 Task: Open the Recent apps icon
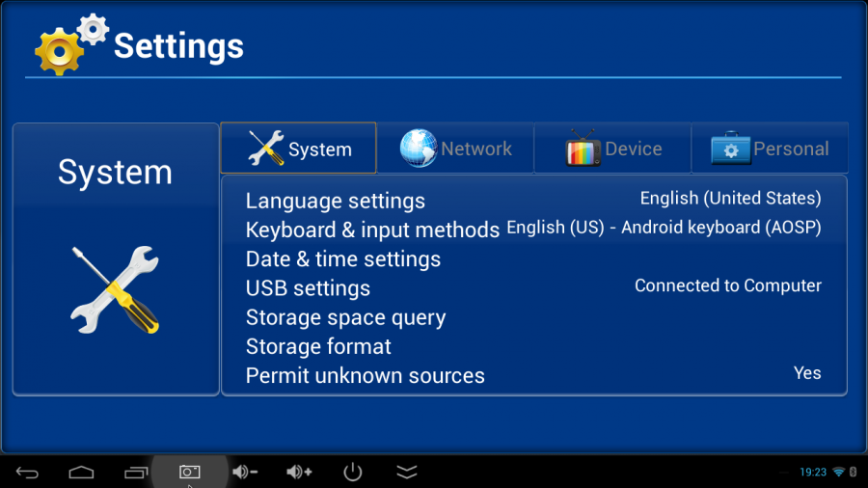click(136, 472)
